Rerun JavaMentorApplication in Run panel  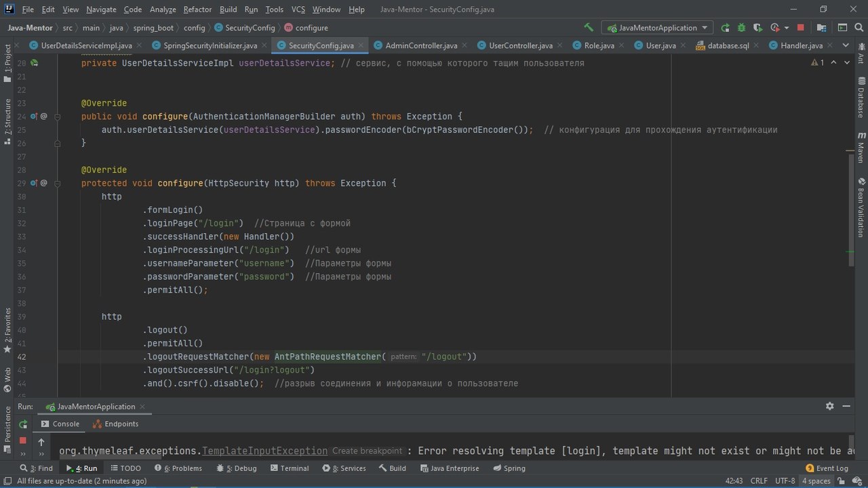click(23, 424)
